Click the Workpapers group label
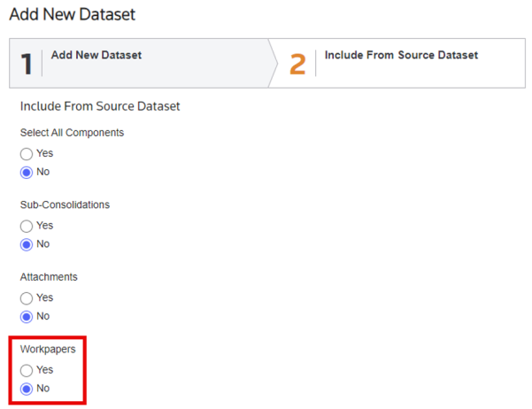This screenshot has height=409, width=532. (48, 349)
